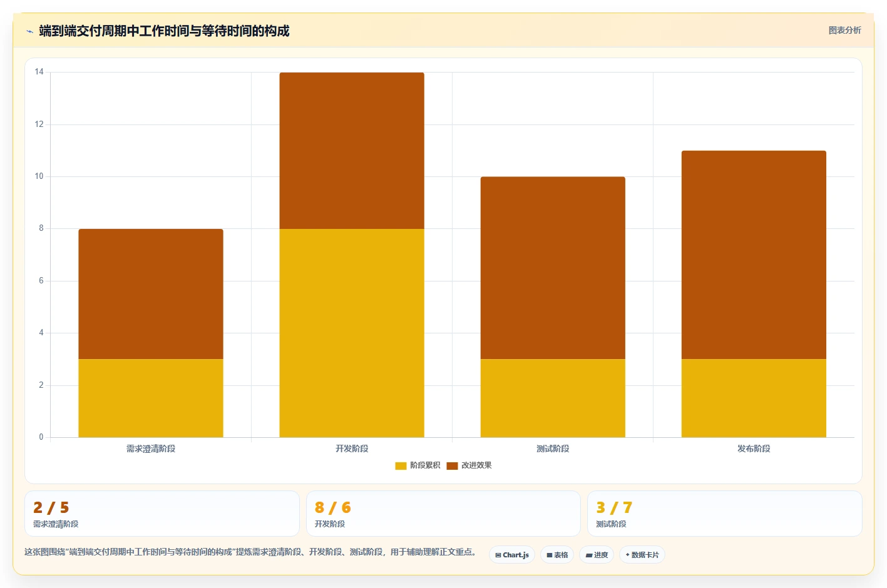Click the yellow segment of 发布阶段 bar
This screenshot has height=588, width=887.
click(x=754, y=398)
